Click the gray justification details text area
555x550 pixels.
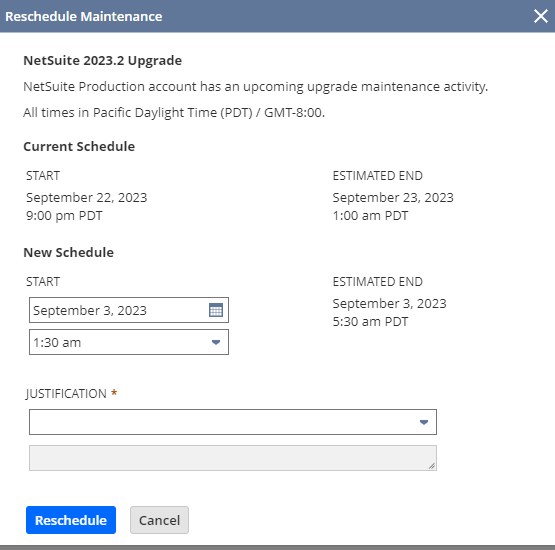[233, 458]
